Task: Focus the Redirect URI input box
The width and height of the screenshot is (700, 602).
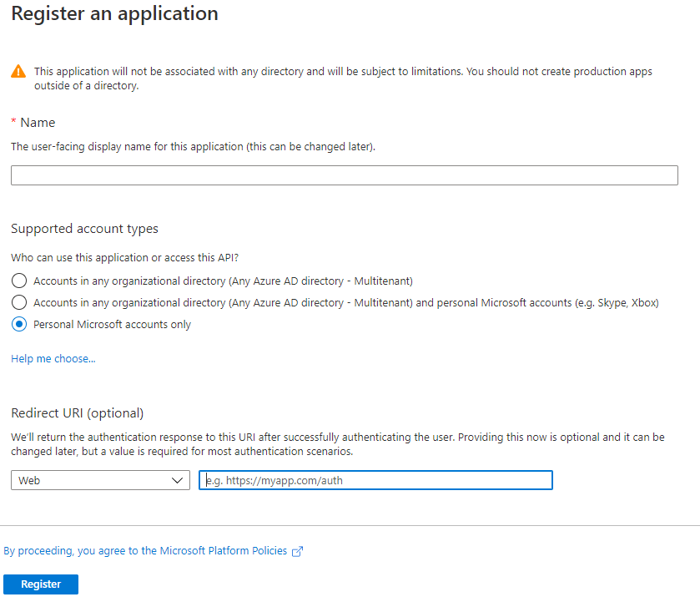Action: click(375, 481)
